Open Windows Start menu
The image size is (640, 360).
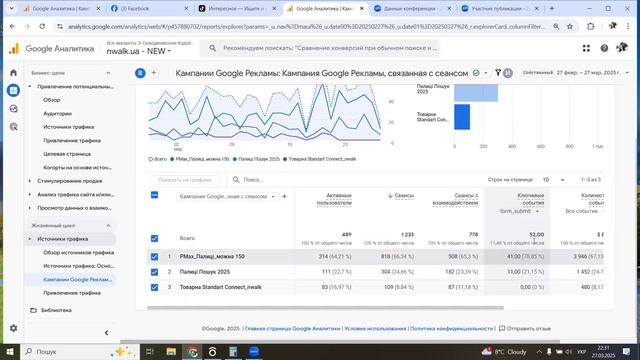pos(10,351)
